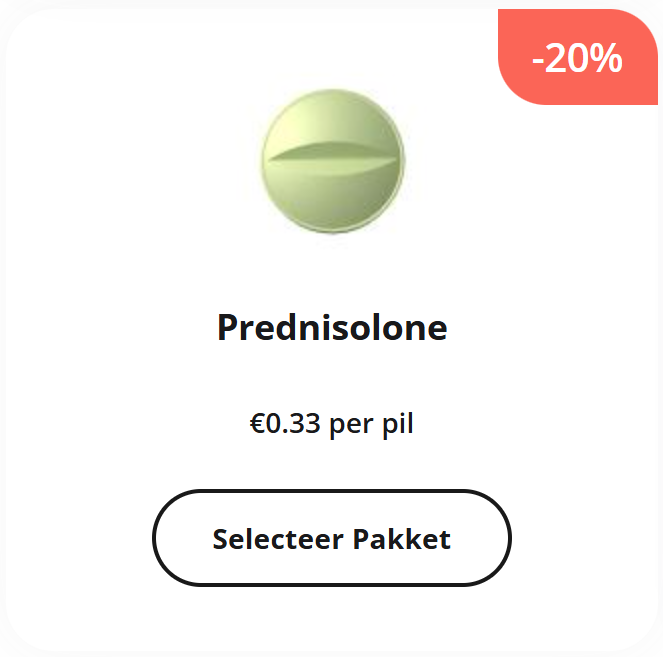Click the word Selecteer in the button
Image resolution: width=663 pixels, height=657 pixels.
(278, 539)
